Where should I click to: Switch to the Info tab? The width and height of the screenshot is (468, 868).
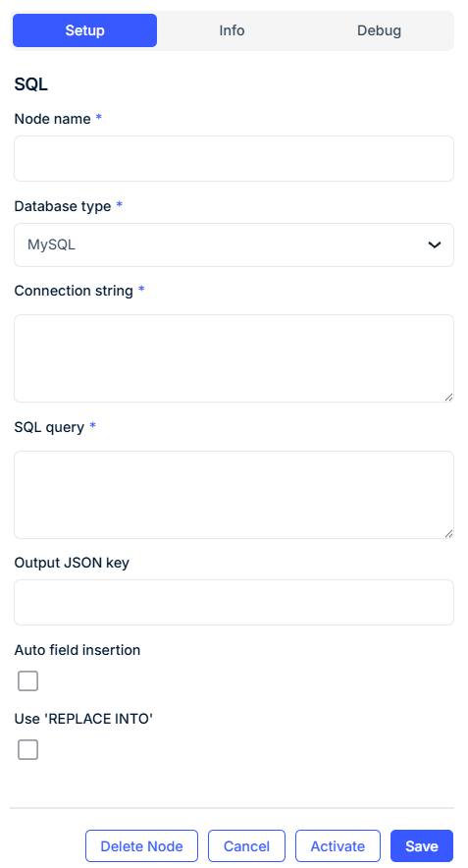pyautogui.click(x=232, y=30)
